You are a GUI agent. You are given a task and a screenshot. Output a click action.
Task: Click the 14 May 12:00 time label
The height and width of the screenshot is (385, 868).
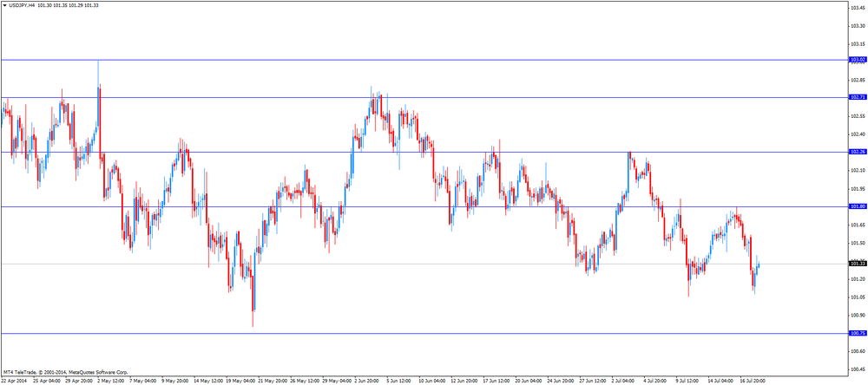[x=208, y=381]
